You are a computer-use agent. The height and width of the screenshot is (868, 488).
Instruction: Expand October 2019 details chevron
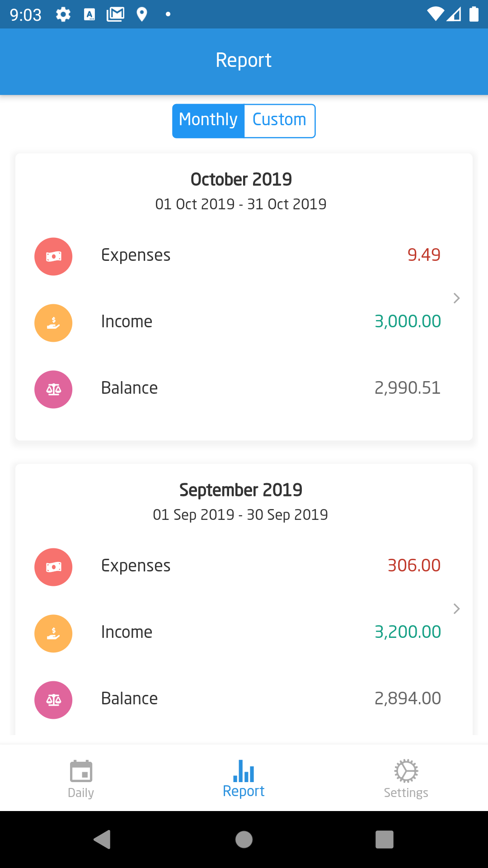pos(456,298)
